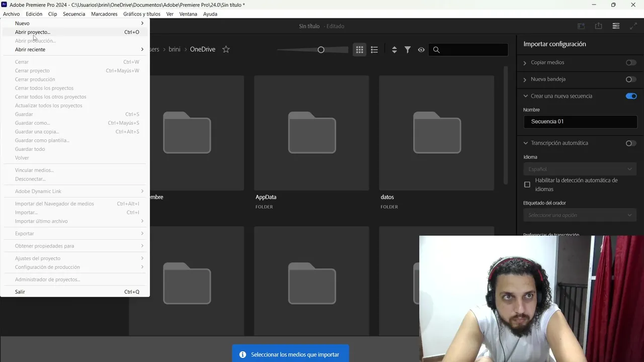The image size is (644, 362).
Task: Add OneDrive to favorites with star icon
Action: click(x=226, y=49)
